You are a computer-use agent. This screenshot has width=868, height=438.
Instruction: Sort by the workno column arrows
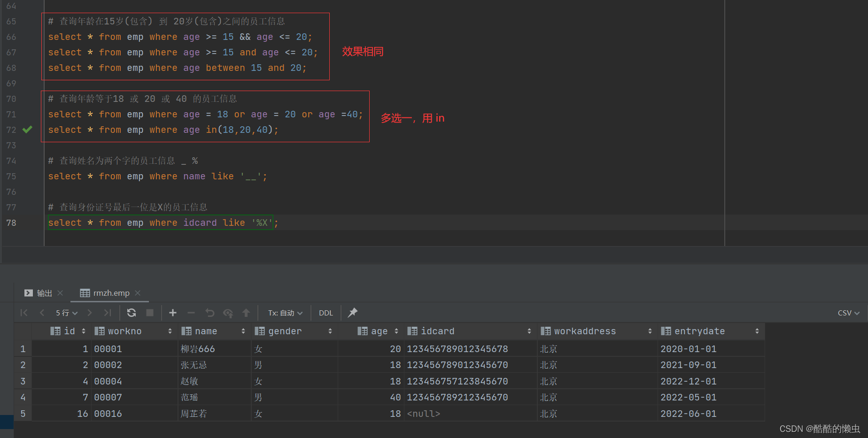point(170,331)
